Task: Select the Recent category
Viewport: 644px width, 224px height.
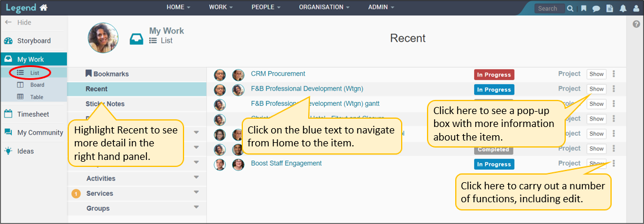Action: (x=137, y=89)
